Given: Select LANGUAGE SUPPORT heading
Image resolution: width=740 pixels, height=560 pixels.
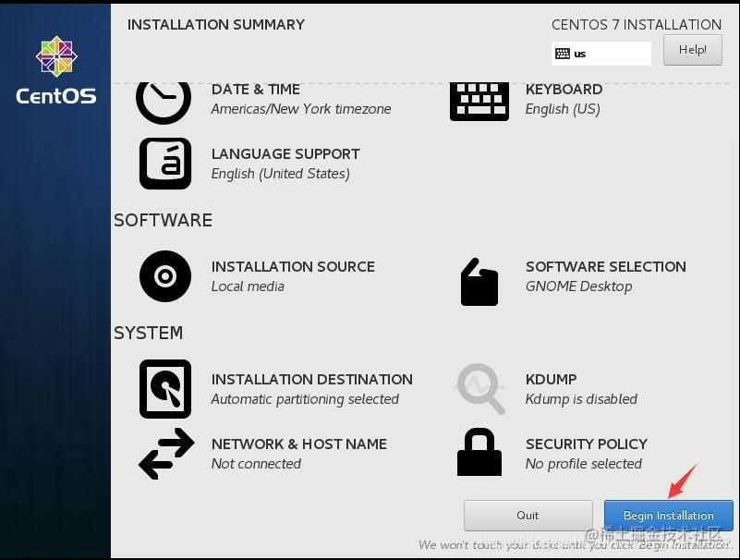Looking at the screenshot, I should (285, 154).
